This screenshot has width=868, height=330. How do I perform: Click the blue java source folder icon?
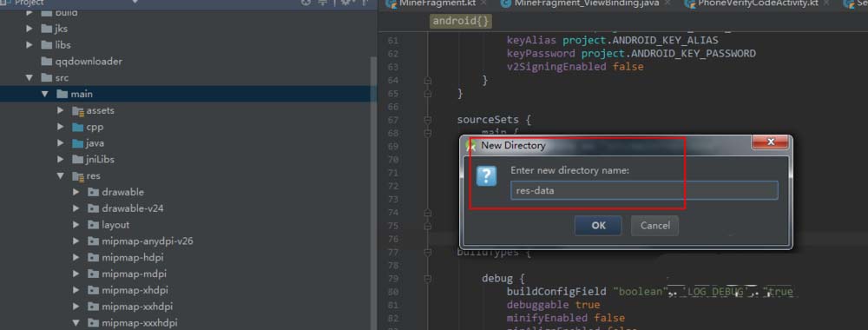click(77, 142)
